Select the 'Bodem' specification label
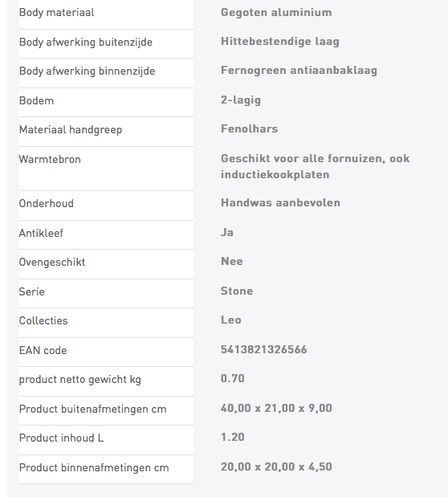This screenshot has width=448, height=497. [x=36, y=101]
